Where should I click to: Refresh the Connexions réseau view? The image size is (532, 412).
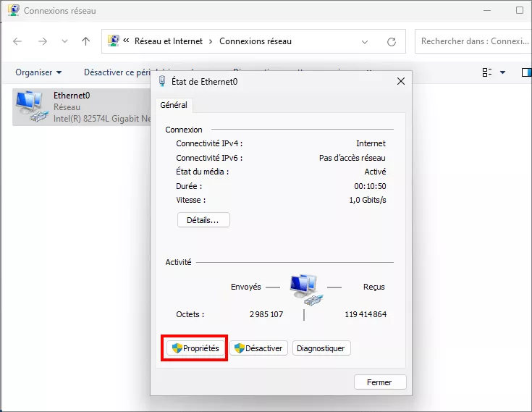pyautogui.click(x=392, y=41)
